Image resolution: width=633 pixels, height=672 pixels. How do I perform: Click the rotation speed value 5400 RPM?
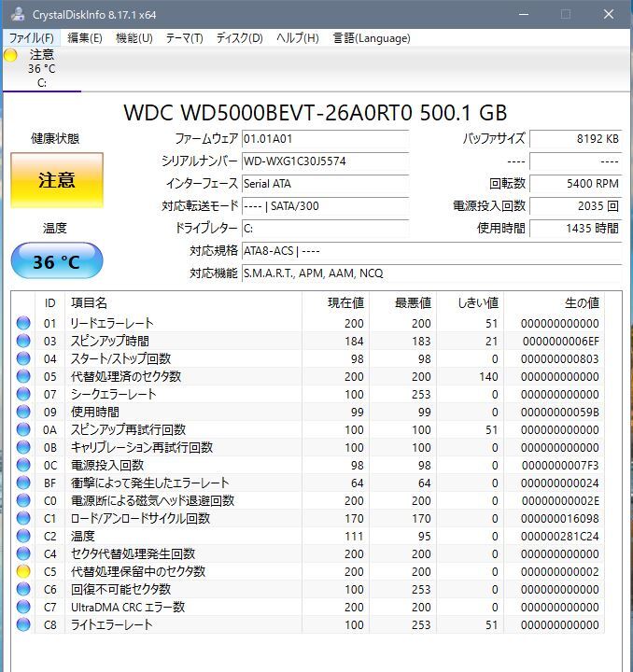click(x=575, y=184)
